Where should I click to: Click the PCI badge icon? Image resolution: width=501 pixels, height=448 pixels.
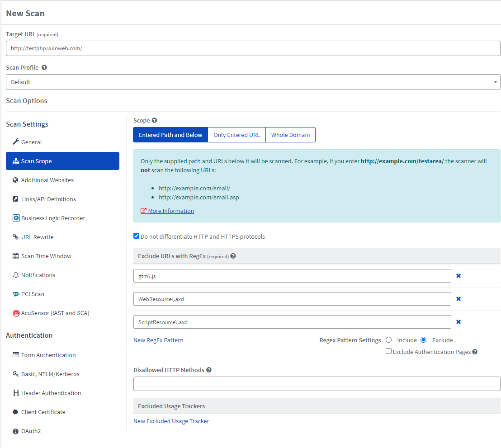(x=16, y=294)
